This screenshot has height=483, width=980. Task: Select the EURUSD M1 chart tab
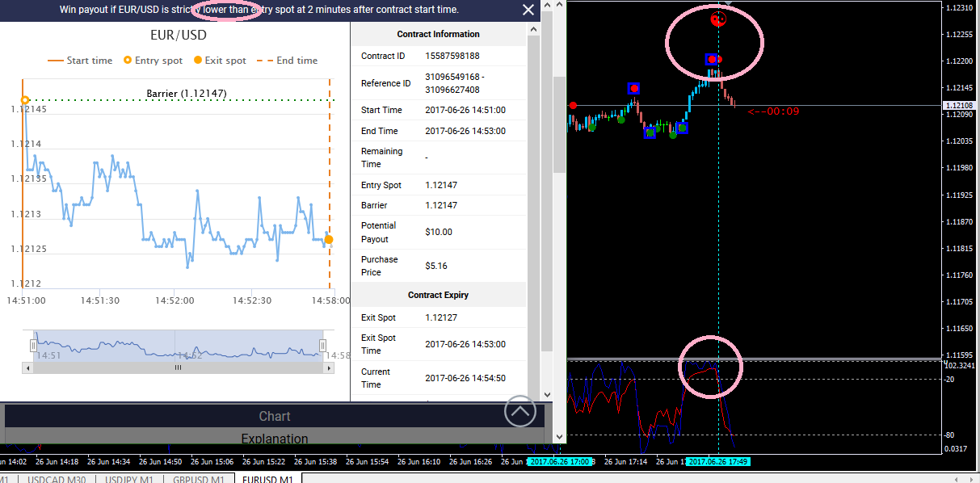268,479
